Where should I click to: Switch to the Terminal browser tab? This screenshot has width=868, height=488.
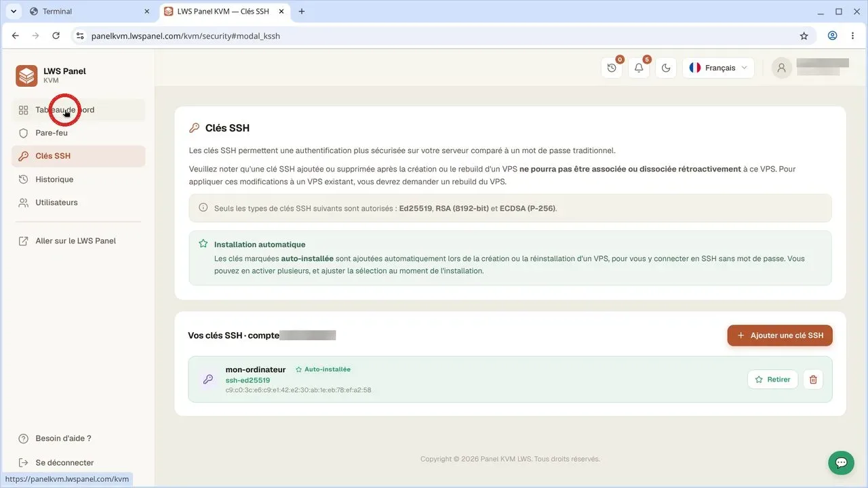coord(90,12)
